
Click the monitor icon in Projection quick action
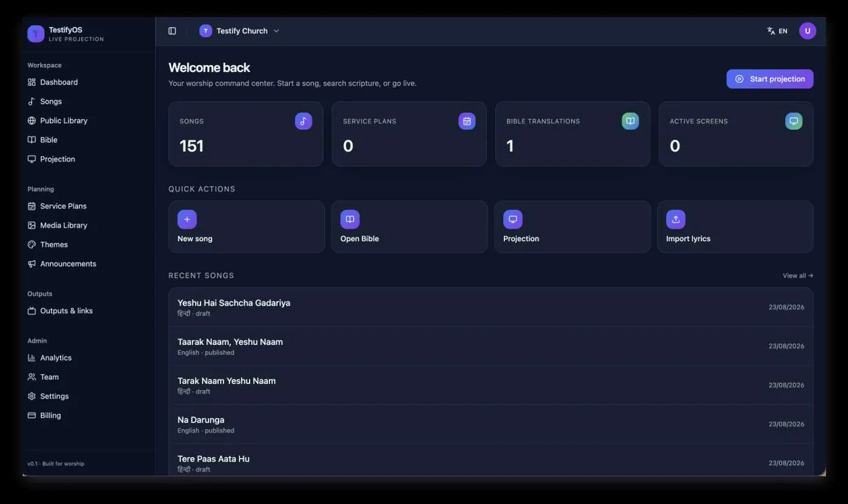tap(513, 219)
